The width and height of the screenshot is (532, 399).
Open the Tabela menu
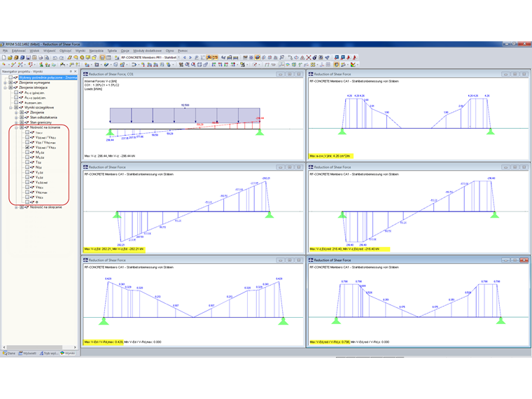click(x=112, y=51)
